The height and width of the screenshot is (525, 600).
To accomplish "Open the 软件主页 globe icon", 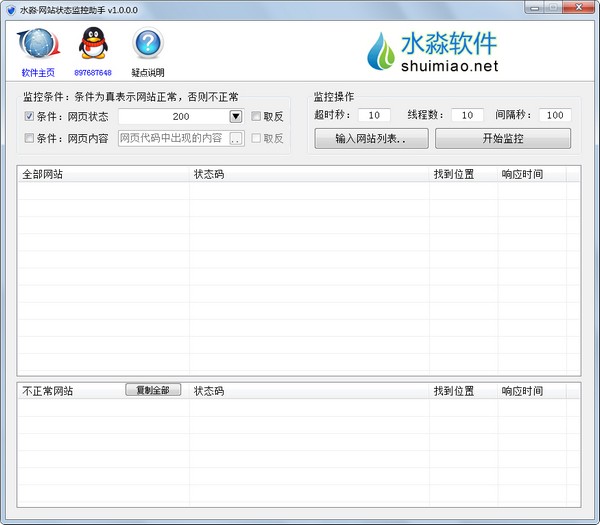I will tap(38, 45).
